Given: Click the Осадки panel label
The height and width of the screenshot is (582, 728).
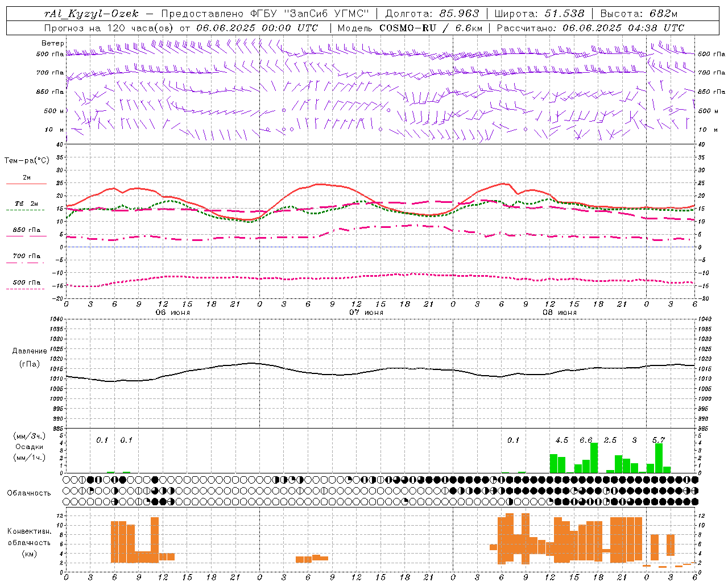Looking at the screenshot, I should tap(30, 447).
